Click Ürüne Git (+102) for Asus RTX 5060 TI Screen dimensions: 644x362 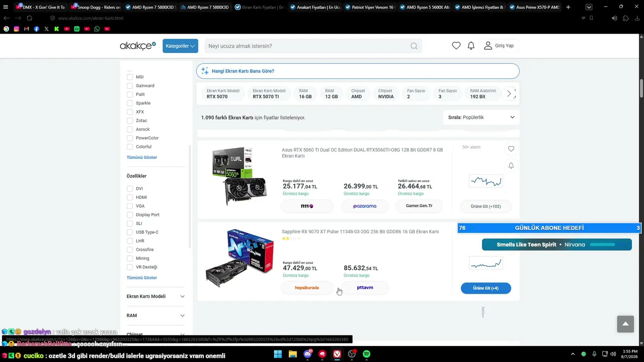(486, 206)
